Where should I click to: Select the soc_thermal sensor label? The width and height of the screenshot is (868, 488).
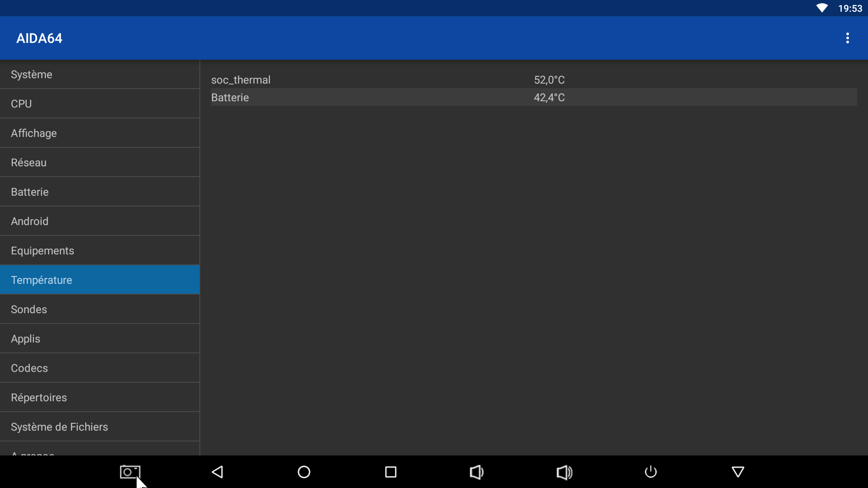pos(241,80)
